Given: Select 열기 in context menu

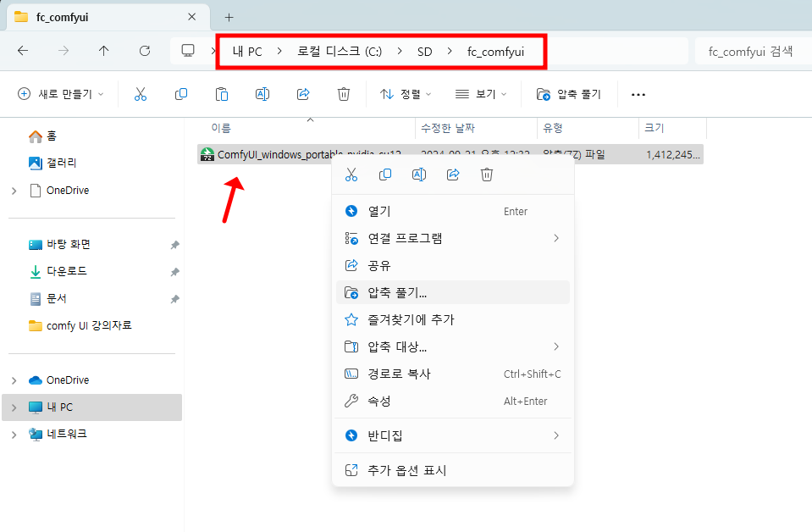Looking at the screenshot, I should tap(453, 211).
